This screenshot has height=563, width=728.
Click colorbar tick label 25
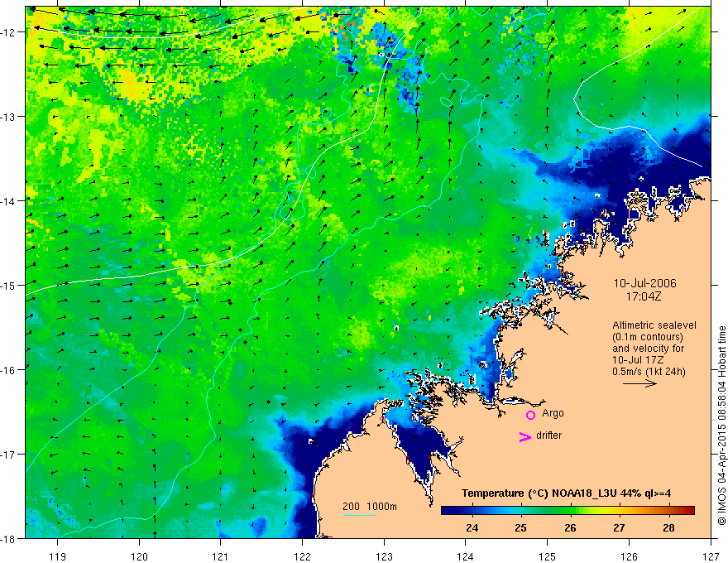tap(521, 527)
